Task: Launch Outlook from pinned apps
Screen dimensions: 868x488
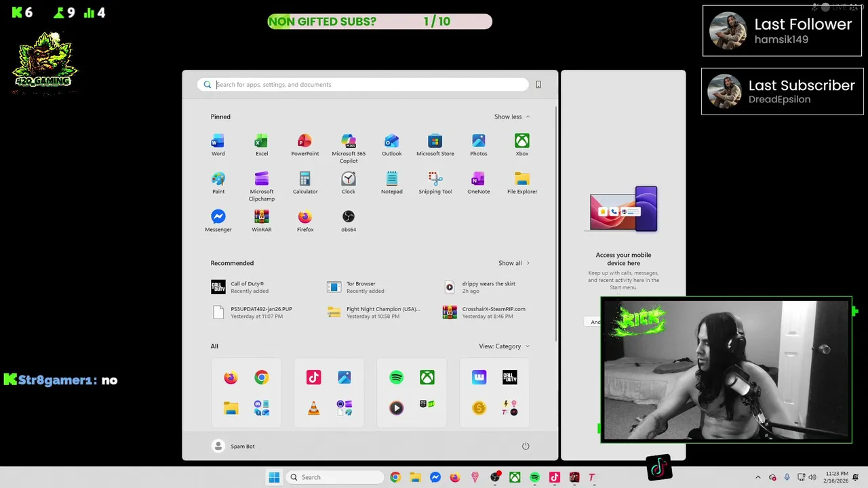Action: [391, 145]
